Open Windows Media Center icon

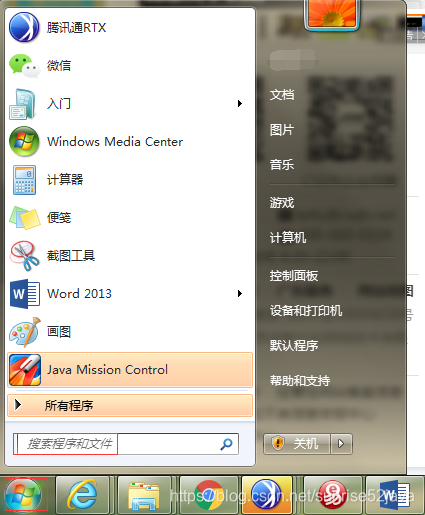pyautogui.click(x=24, y=142)
